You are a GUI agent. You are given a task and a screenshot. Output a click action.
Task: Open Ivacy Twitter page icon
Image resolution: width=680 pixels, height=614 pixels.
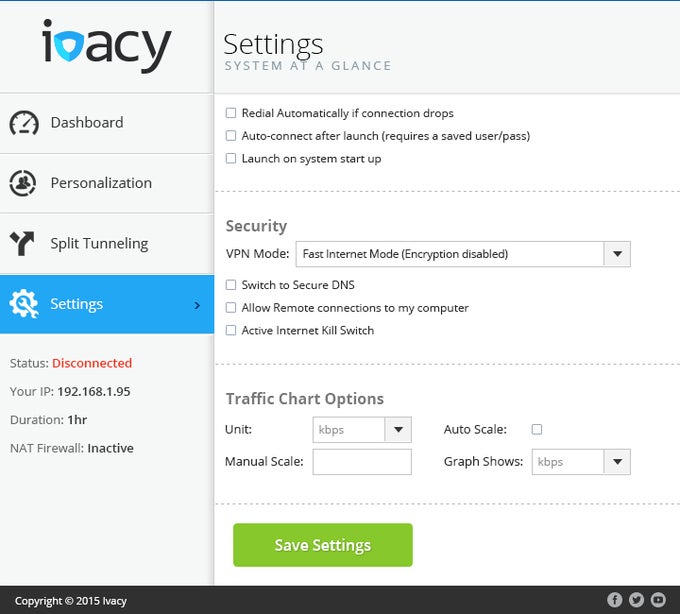[636, 600]
